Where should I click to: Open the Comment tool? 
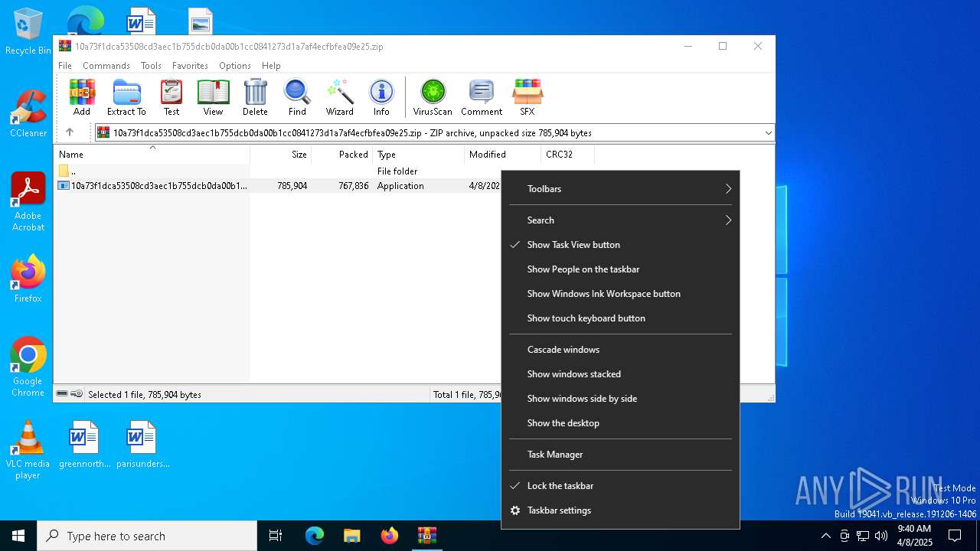click(482, 97)
